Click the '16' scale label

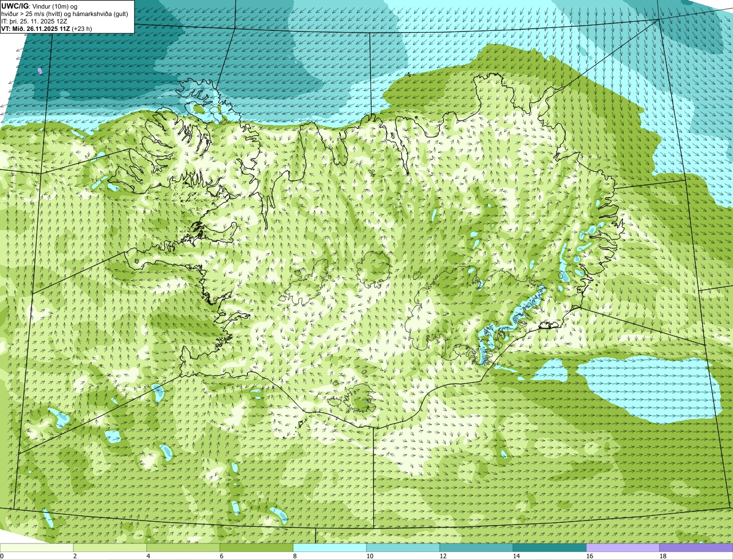click(x=590, y=556)
